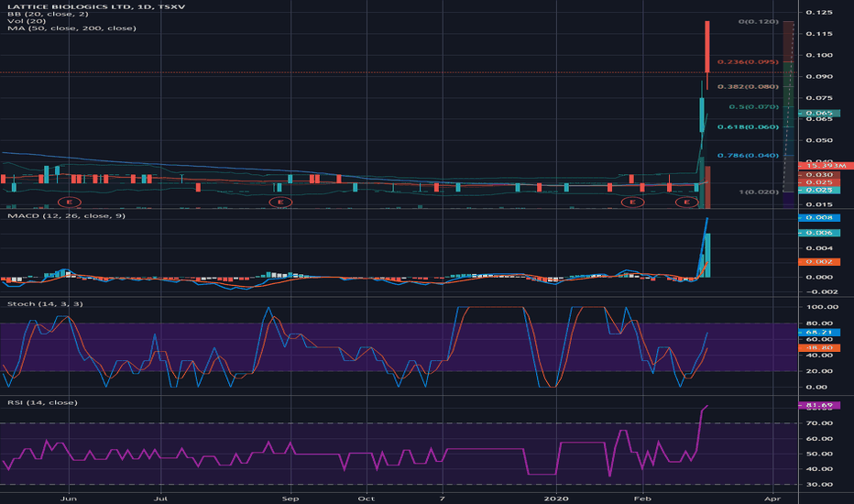Click the -0.002 MACD axis label
The height and width of the screenshot is (504, 854).
click(x=820, y=291)
